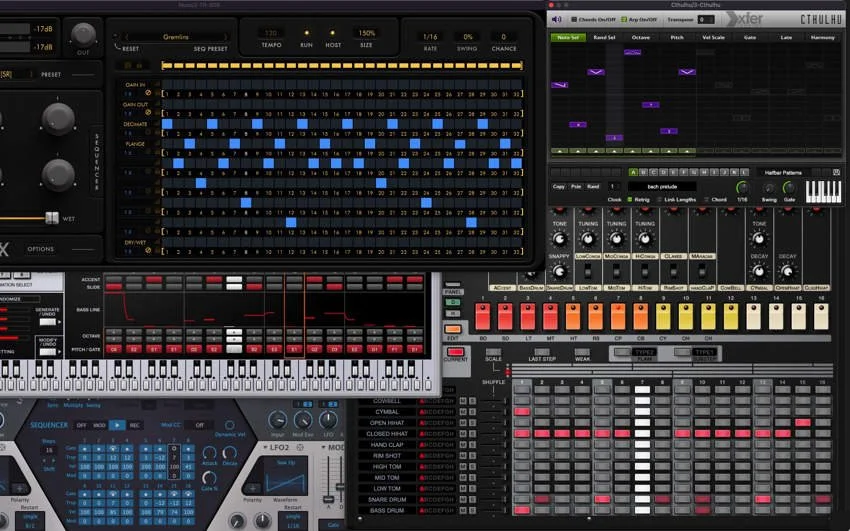This screenshot has width=850, height=531.
Task: Switch to the Pitch tab
Action: pos(677,37)
